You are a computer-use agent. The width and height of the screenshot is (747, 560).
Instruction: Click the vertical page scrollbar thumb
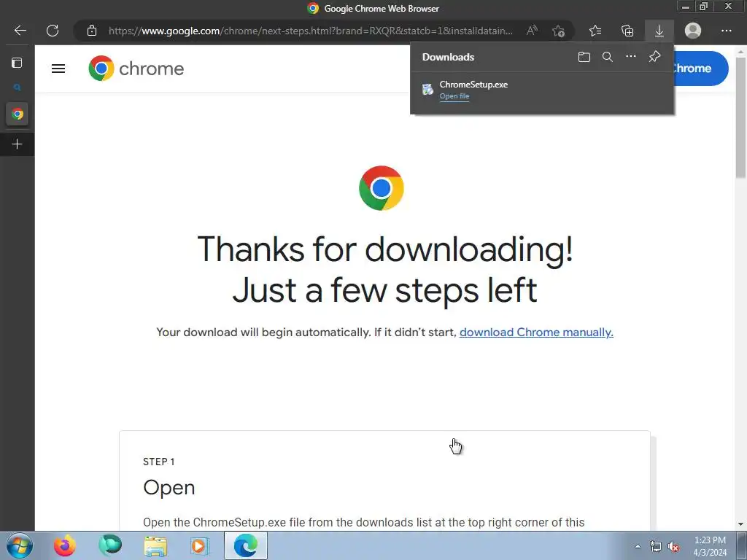[741, 117]
